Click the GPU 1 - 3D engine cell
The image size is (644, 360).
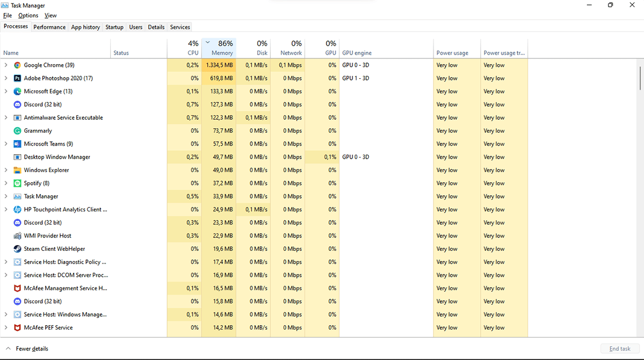(386, 78)
